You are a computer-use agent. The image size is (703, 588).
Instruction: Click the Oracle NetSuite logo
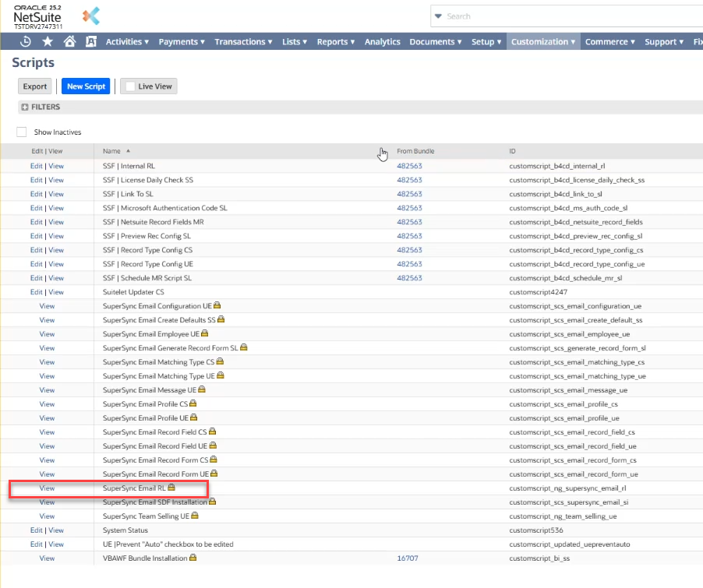pyautogui.click(x=37, y=16)
